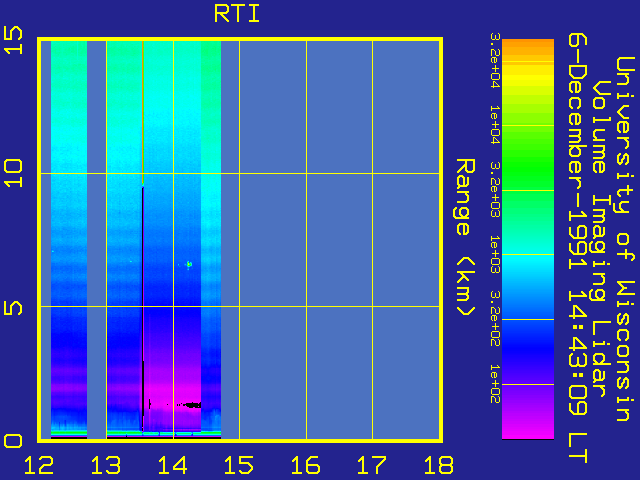The image size is (640, 480).
Task: Click the range axis label 0
Action: 13,441
